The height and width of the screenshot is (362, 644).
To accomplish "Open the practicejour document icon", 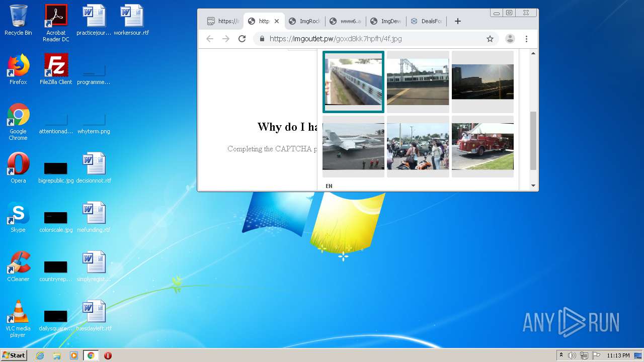I will (x=94, y=20).
